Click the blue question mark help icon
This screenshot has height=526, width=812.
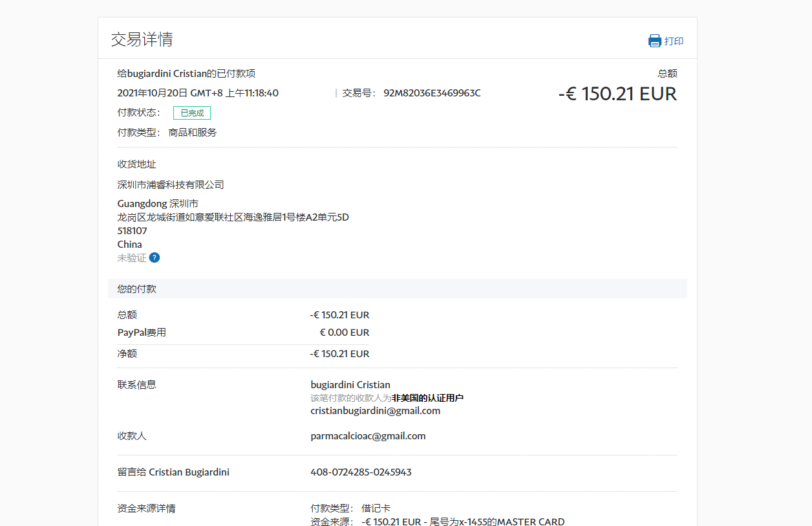coord(155,258)
